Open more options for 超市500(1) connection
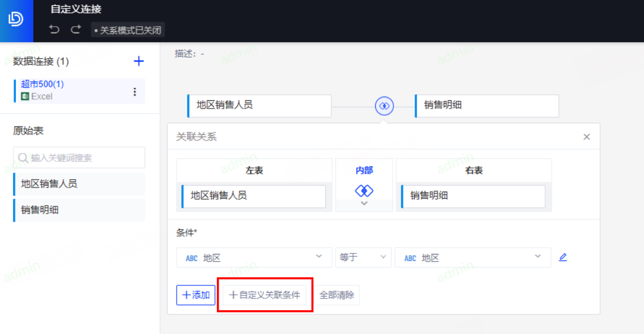 (134, 91)
